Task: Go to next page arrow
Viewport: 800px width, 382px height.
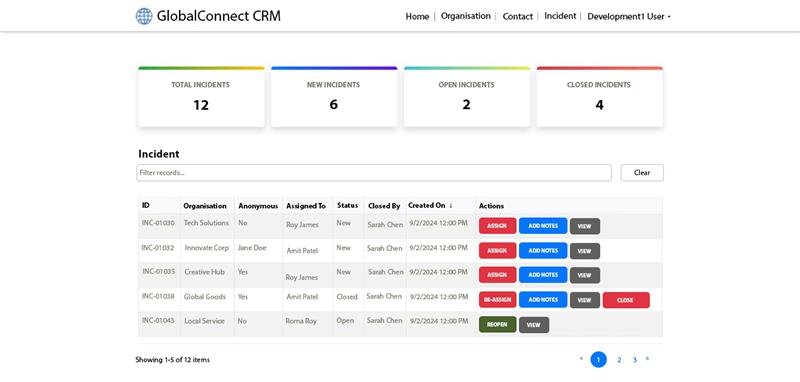Action: coord(647,359)
